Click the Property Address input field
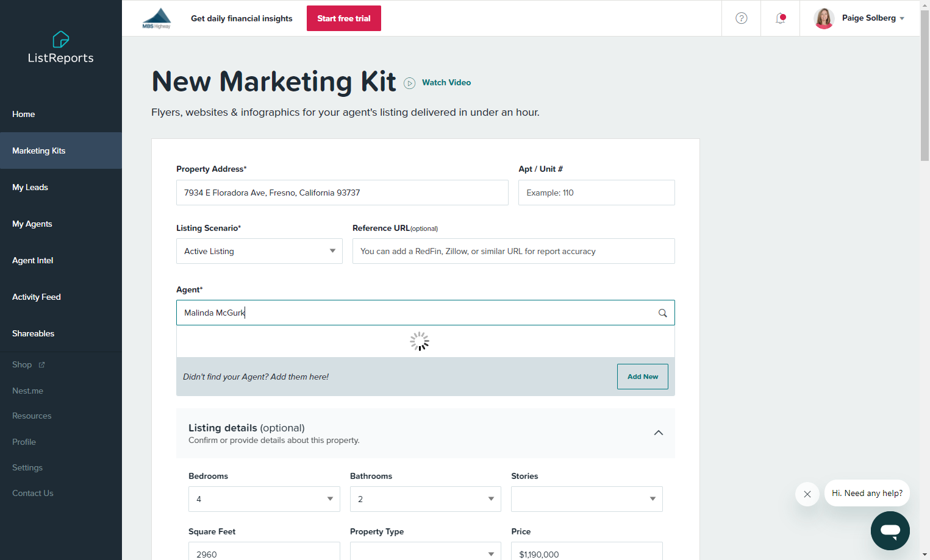The width and height of the screenshot is (930, 560). pyautogui.click(x=342, y=193)
